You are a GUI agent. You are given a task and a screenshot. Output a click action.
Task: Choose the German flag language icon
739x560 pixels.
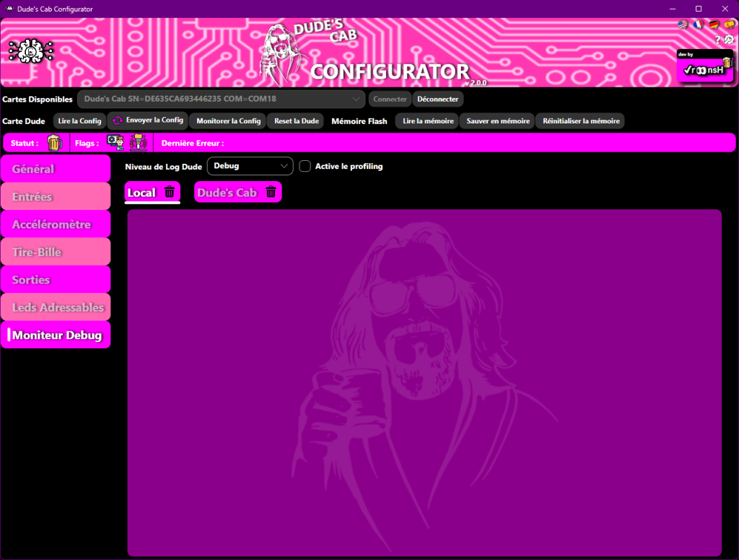pyautogui.click(x=714, y=25)
